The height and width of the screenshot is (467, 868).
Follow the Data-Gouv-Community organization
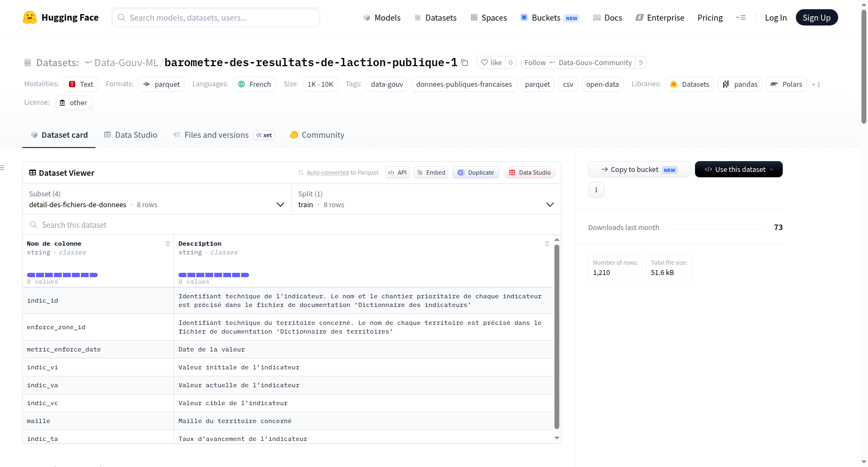pos(578,62)
